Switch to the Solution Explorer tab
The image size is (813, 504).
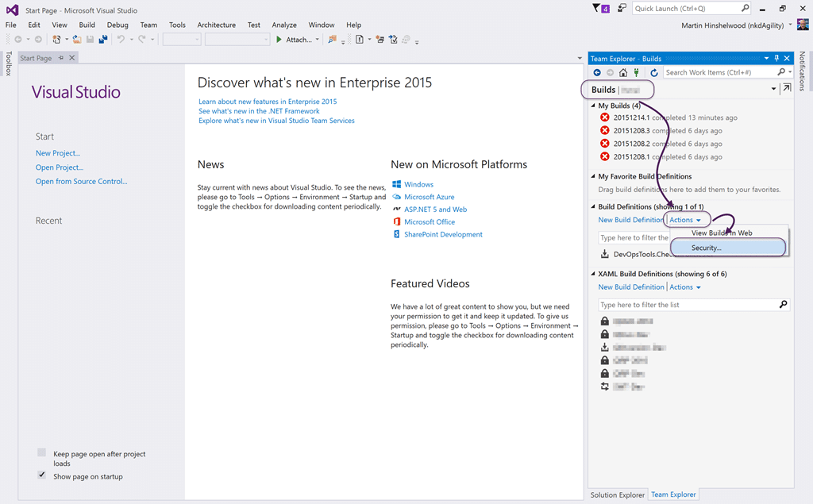click(618, 494)
